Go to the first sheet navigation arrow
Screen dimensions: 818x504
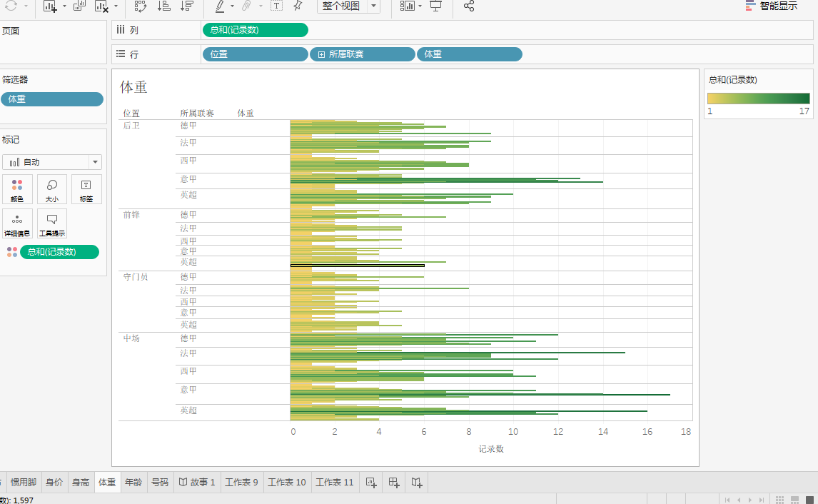tap(727, 500)
